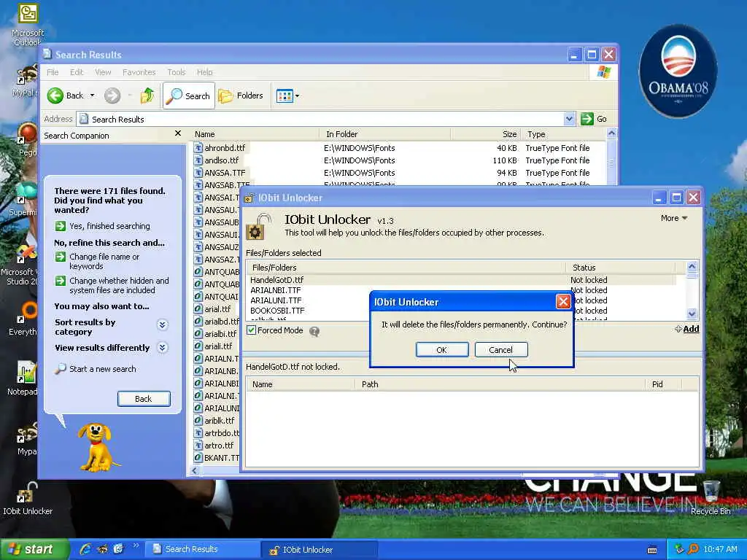Screen dimensions: 747x560
Task: Open the Help menu in Search Results
Action: click(x=205, y=72)
